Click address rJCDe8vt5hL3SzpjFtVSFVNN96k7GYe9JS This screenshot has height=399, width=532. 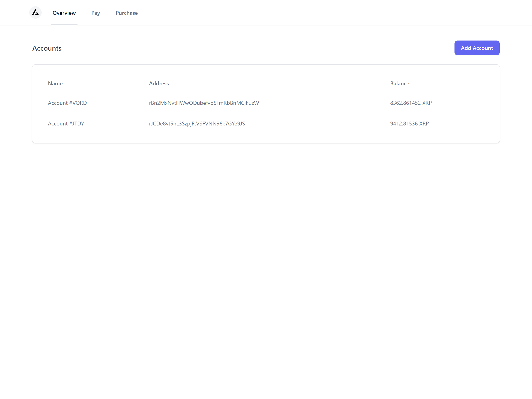[x=197, y=124]
